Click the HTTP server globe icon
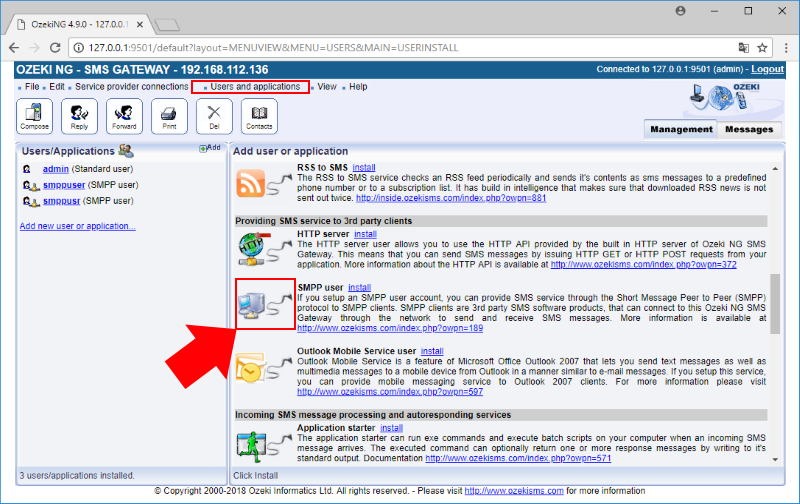This screenshot has width=800, height=504. pyautogui.click(x=252, y=249)
